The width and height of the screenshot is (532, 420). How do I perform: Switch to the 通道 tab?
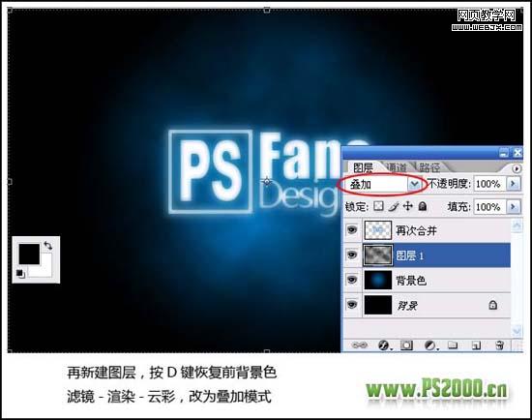click(x=397, y=167)
